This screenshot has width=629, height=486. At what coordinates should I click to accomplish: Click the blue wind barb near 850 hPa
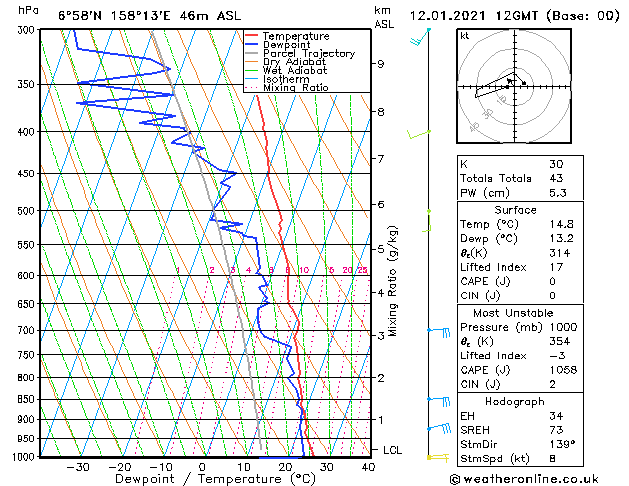pyautogui.click(x=439, y=401)
